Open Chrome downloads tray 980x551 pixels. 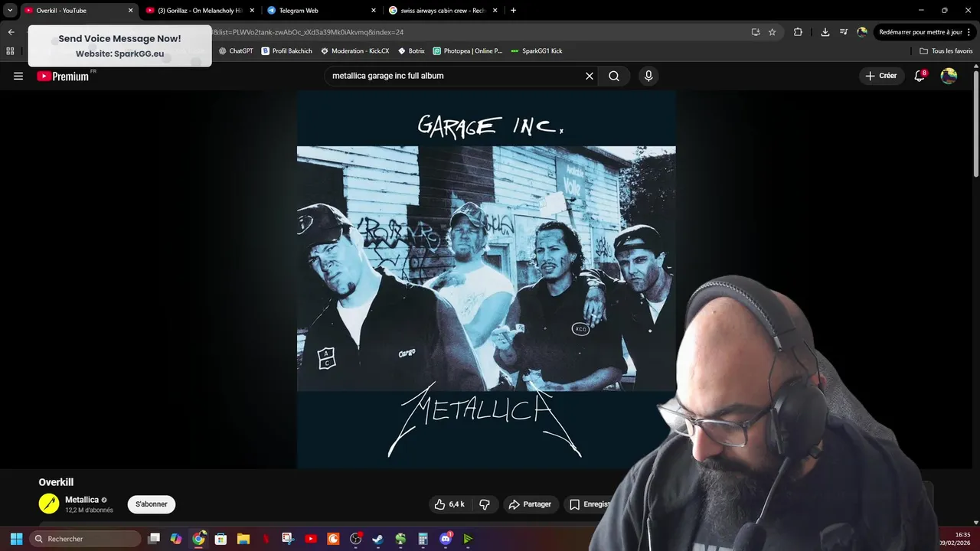point(825,32)
